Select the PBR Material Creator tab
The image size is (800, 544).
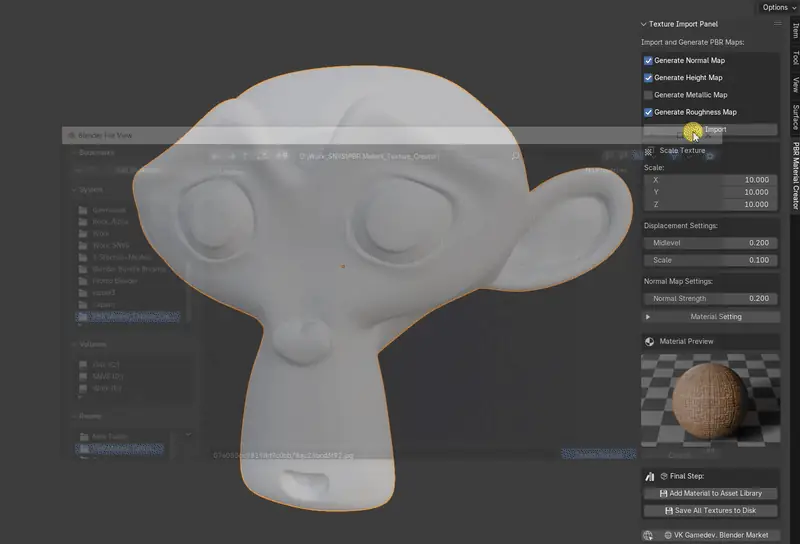pyautogui.click(x=795, y=176)
